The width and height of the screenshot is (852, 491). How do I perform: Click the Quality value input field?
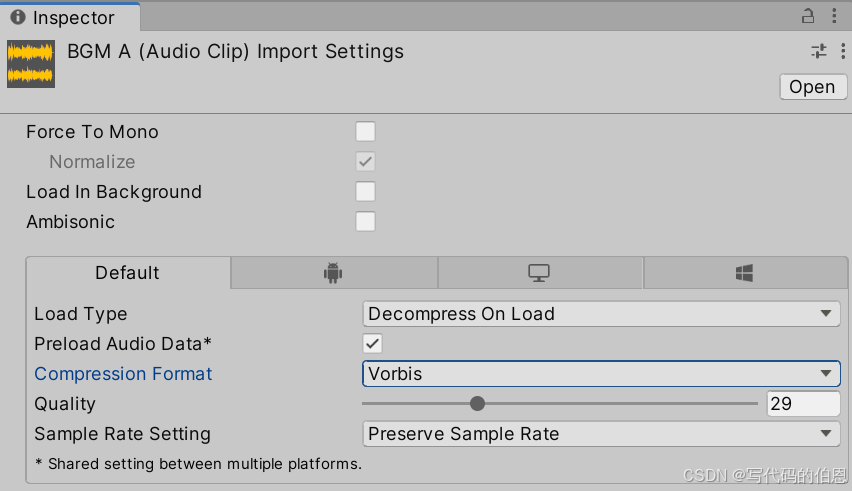pos(803,404)
